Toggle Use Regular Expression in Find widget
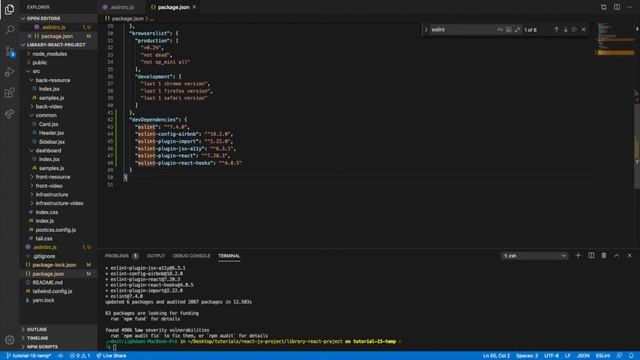 (x=518, y=29)
